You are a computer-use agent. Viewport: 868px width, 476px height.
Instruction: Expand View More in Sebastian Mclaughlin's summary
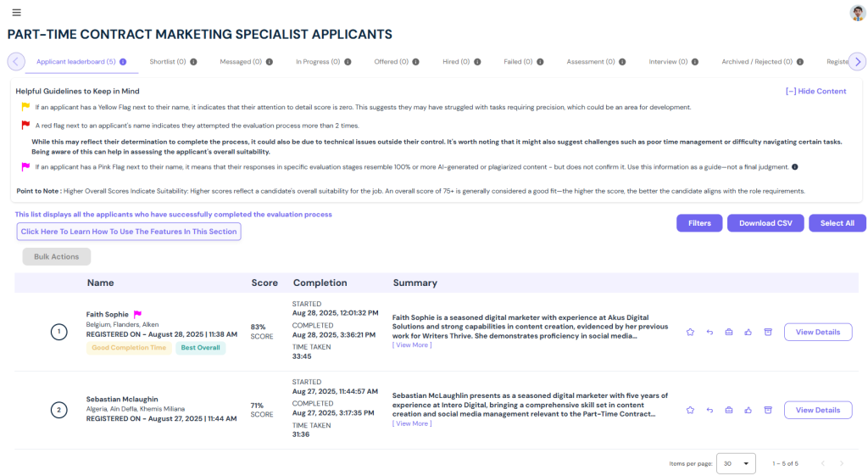411,423
